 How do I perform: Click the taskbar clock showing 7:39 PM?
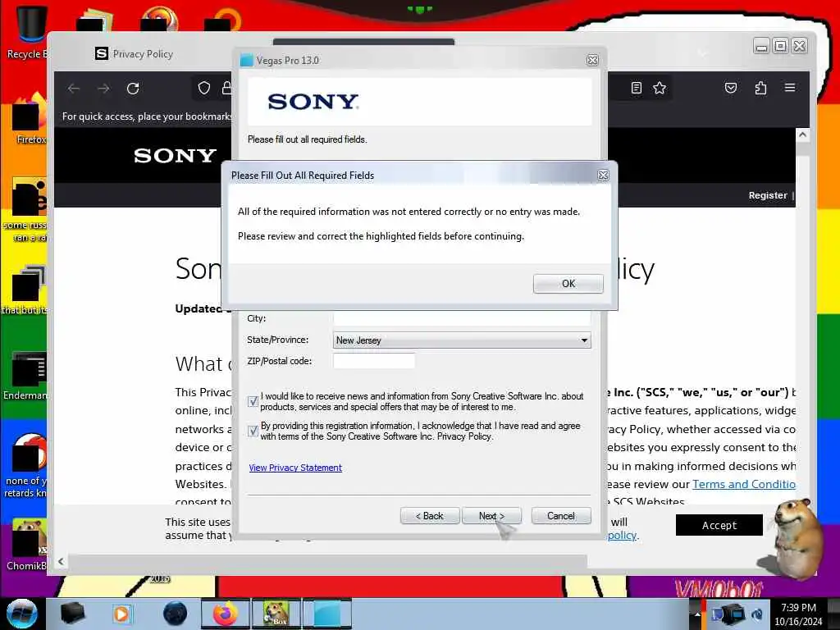[x=798, y=614]
